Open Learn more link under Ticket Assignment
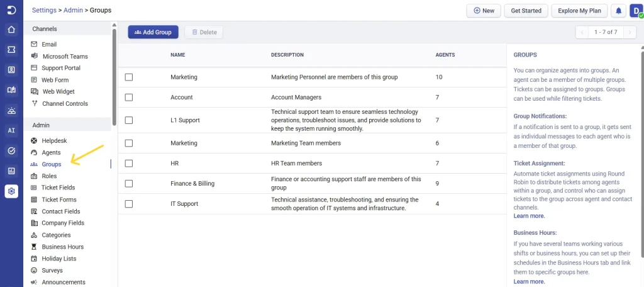Image resolution: width=644 pixels, height=287 pixels. coord(529,216)
